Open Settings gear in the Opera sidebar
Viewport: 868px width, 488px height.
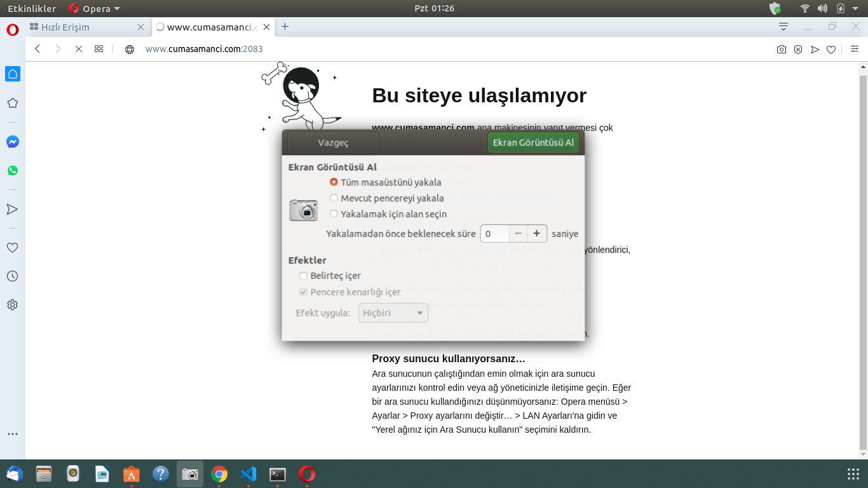pyautogui.click(x=13, y=305)
